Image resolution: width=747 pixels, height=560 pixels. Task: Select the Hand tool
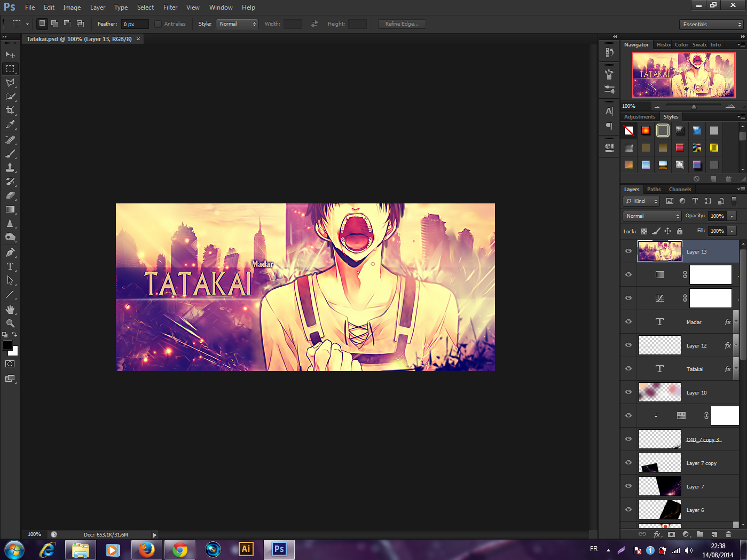pyautogui.click(x=10, y=310)
